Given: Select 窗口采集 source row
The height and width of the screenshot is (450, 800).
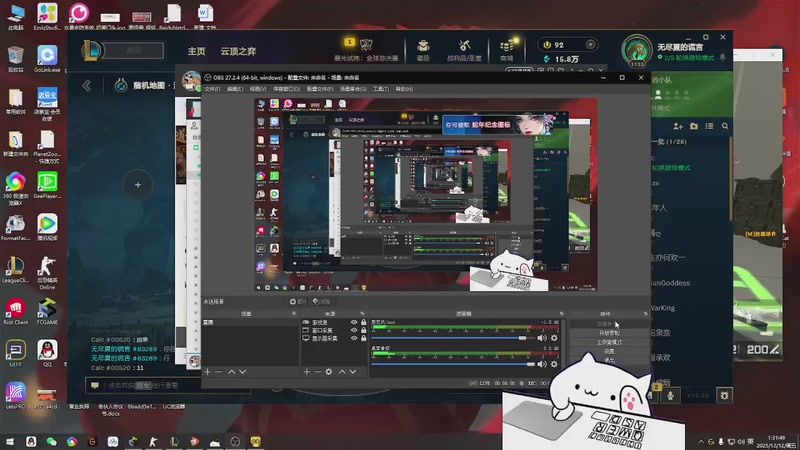Looking at the screenshot, I should pos(334,330).
